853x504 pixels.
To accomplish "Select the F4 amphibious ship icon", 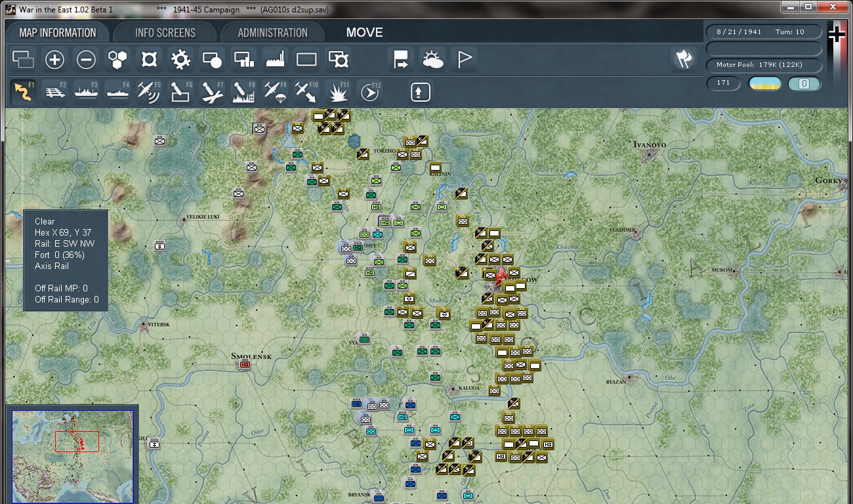I will [117, 92].
